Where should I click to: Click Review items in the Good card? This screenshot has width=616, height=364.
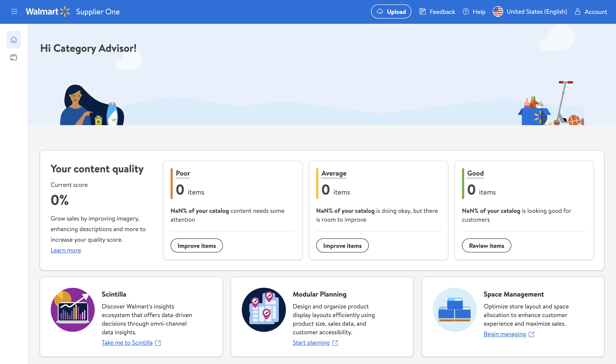[486, 245]
